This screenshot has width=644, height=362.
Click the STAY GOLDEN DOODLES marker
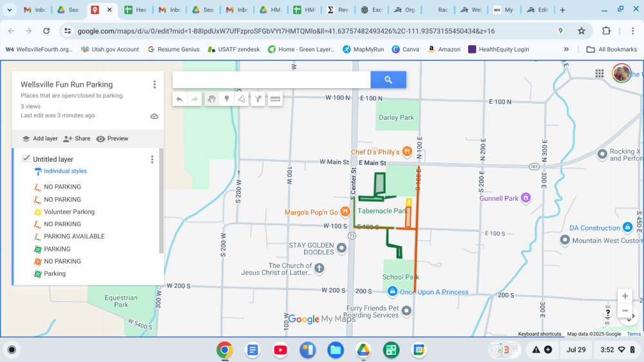(341, 248)
